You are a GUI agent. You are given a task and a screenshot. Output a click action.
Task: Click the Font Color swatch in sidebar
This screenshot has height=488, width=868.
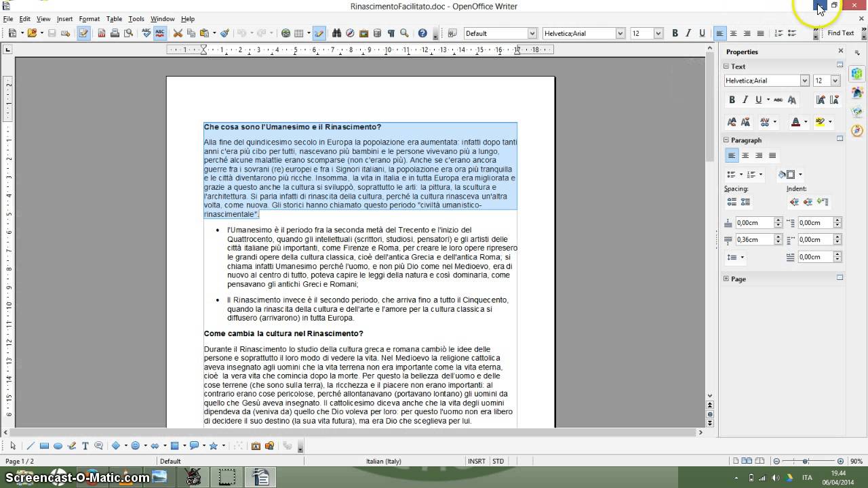click(x=795, y=122)
